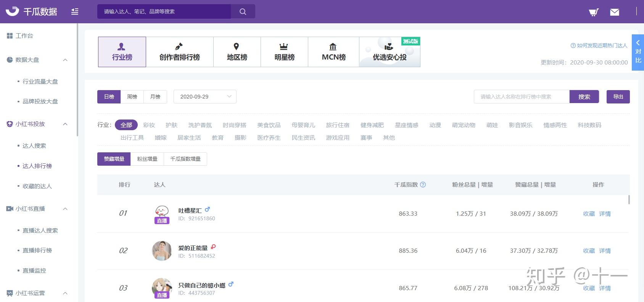The width and height of the screenshot is (644, 302).
Task: Open 直播排行榜 in sidebar
Action: [x=37, y=250]
